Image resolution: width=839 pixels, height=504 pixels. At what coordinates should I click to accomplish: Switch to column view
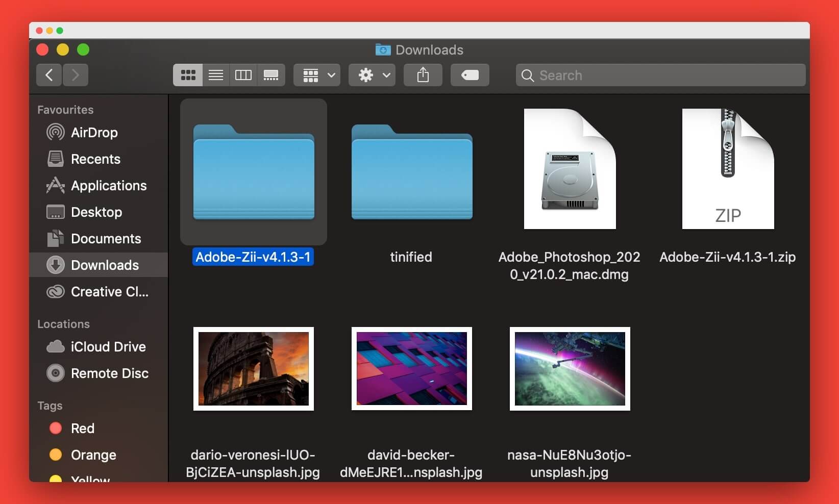(x=243, y=75)
